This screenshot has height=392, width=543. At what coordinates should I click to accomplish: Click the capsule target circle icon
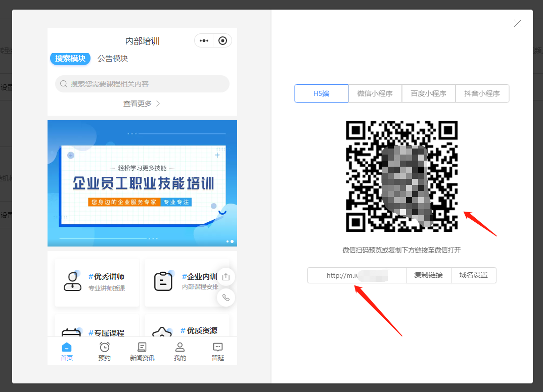pos(221,40)
